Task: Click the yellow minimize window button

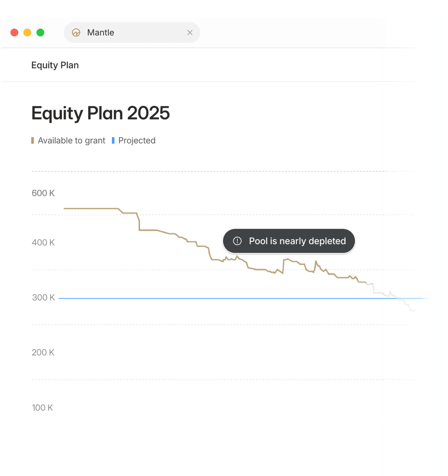Action: point(27,33)
